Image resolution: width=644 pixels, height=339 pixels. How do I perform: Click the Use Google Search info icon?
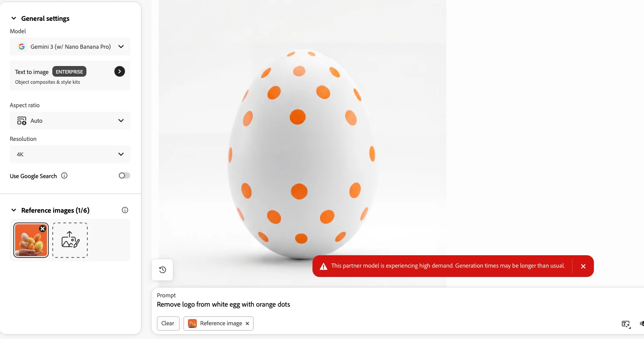click(64, 175)
